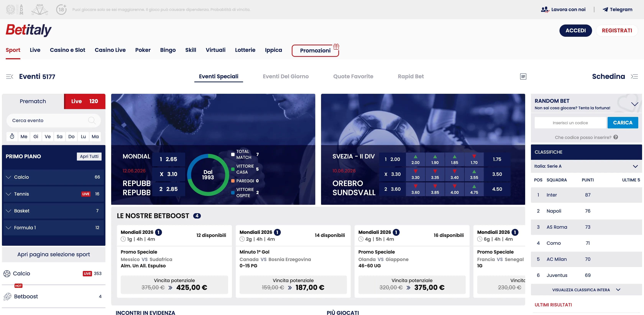Screen dimensions: 644x315
Task: Open the Promozioni button
Action: coord(315,51)
